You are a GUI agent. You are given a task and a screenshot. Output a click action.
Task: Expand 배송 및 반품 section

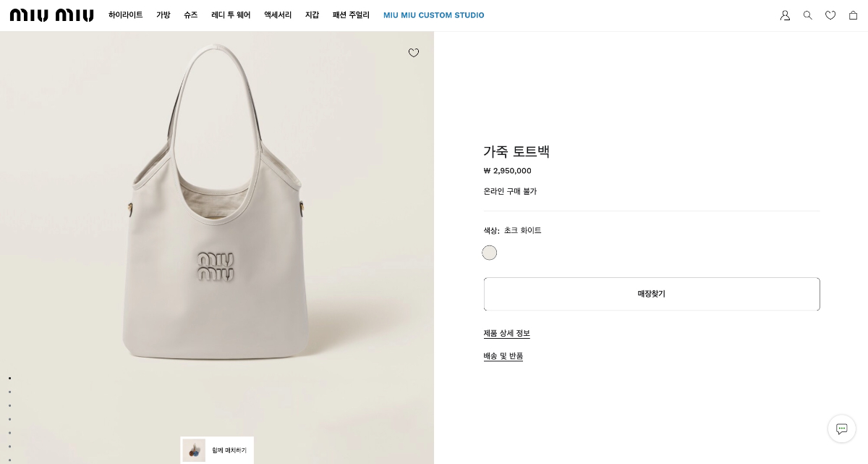pos(503,356)
